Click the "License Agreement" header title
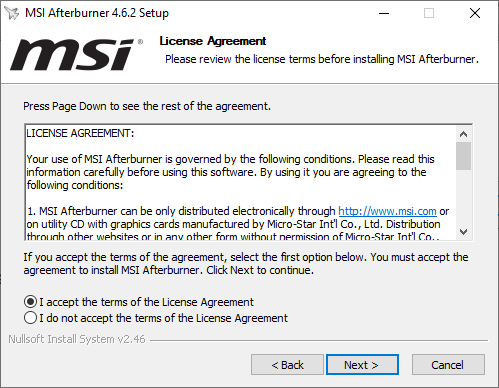Viewport: 499px width, 388px height. click(213, 41)
